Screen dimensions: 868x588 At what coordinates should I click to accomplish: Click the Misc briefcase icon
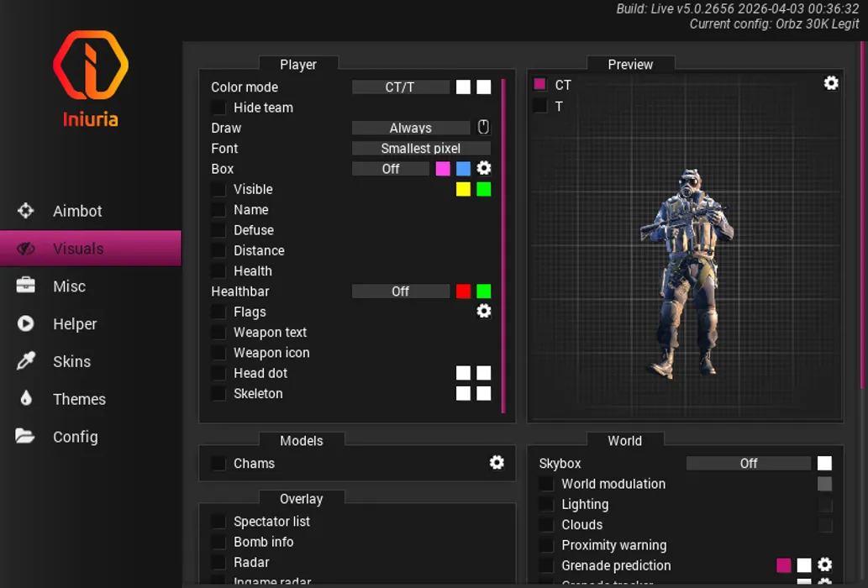tap(25, 286)
